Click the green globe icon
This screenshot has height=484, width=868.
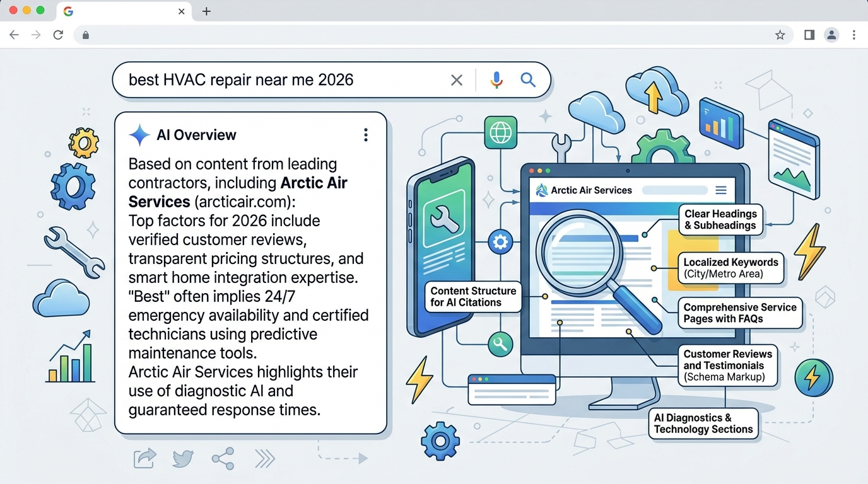pyautogui.click(x=500, y=134)
